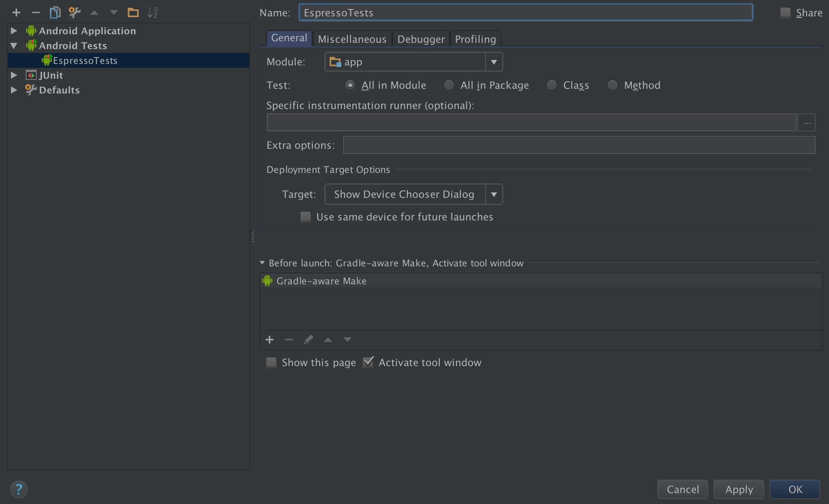Image resolution: width=829 pixels, height=504 pixels.
Task: Add a new run configuration
Action: tap(16, 12)
